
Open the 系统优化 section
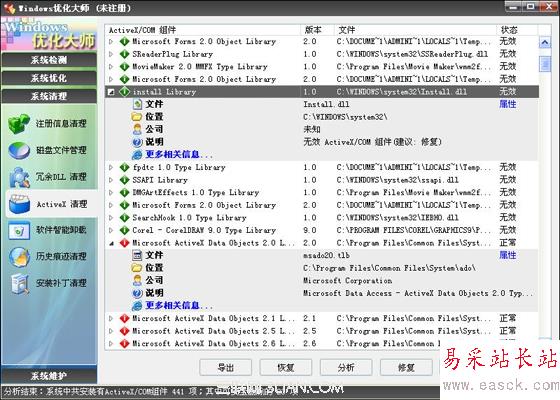point(49,78)
